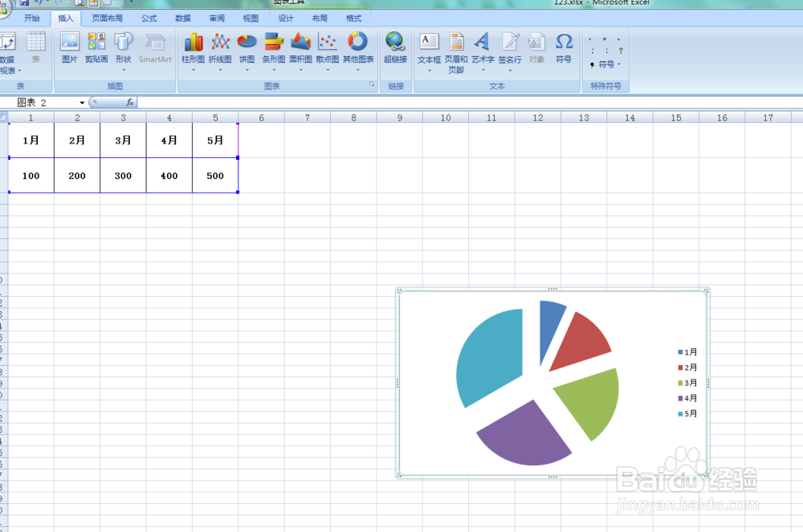Open the WordArt gallery
This screenshot has width=803, height=532.
tap(483, 52)
